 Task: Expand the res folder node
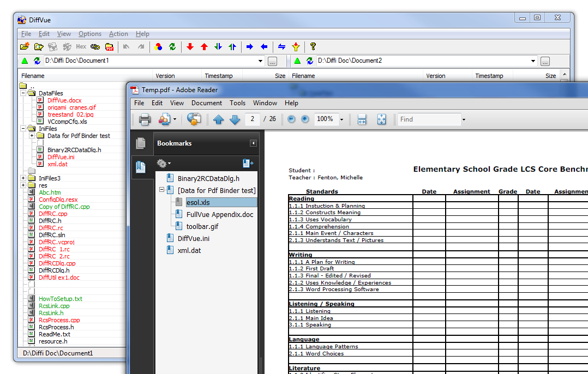[23, 185]
